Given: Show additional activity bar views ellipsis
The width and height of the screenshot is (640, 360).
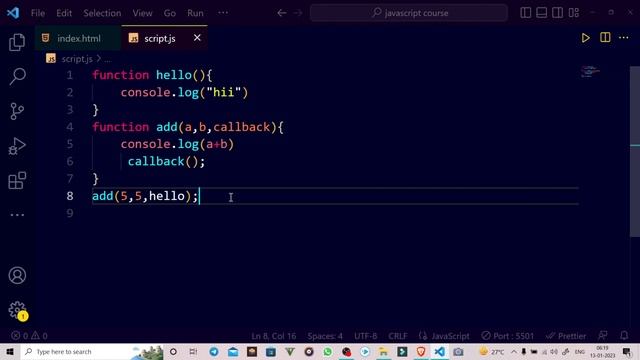Looking at the screenshot, I should click(17, 215).
